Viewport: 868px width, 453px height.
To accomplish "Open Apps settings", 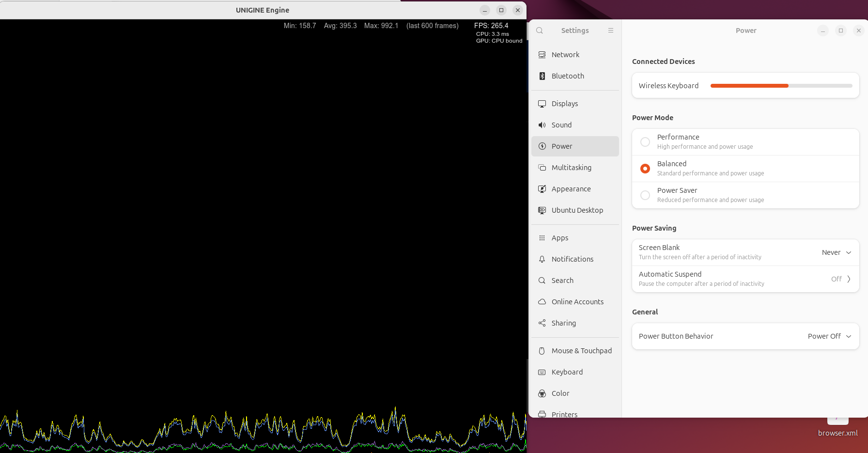I will coord(575,238).
